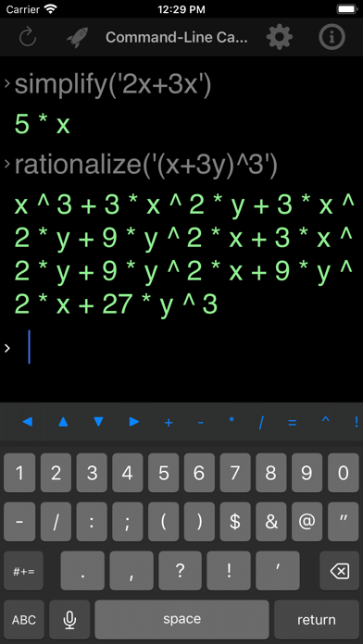The width and height of the screenshot is (363, 644).
Task: Tap the simplify('2x+3x') history line
Action: 113,85
